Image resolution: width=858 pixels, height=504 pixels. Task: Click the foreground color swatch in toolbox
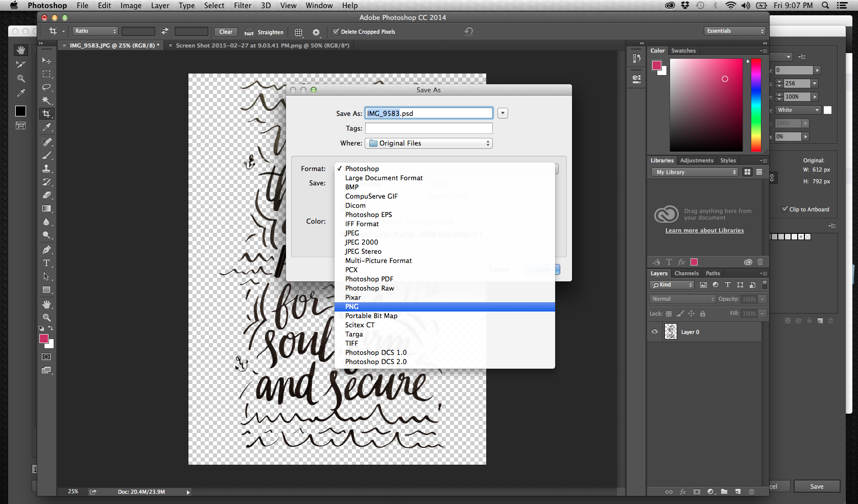coord(44,339)
